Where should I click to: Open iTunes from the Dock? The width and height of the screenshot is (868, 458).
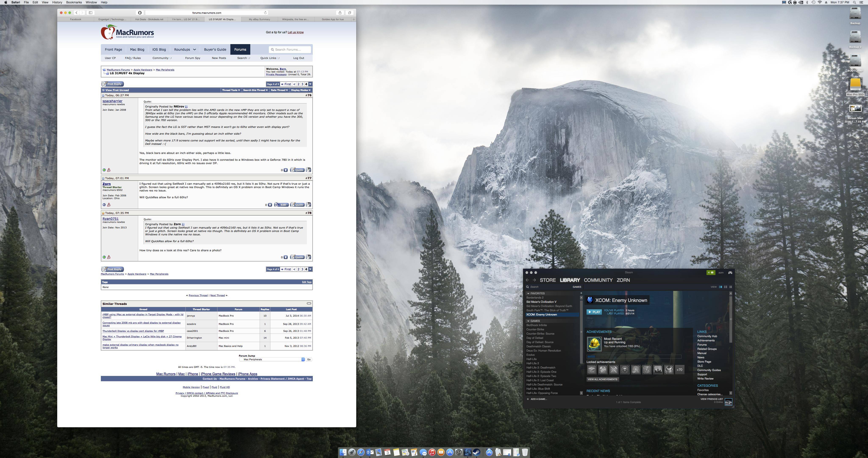[x=432, y=452]
